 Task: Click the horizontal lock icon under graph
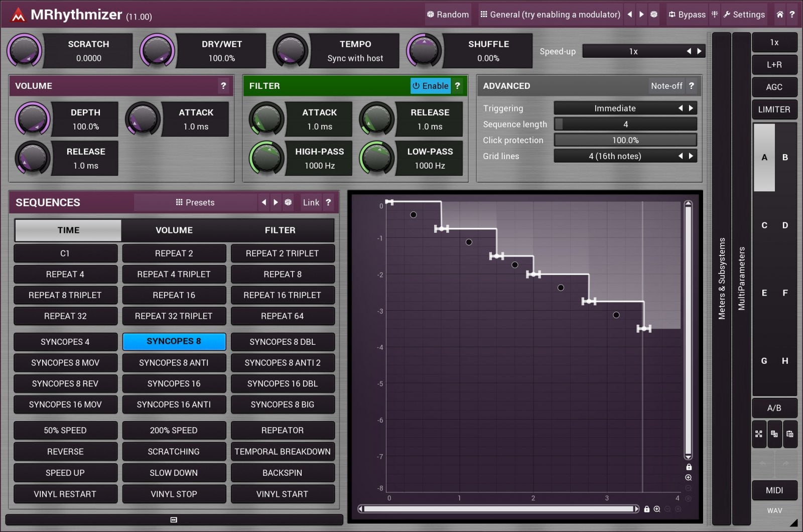[x=647, y=509]
